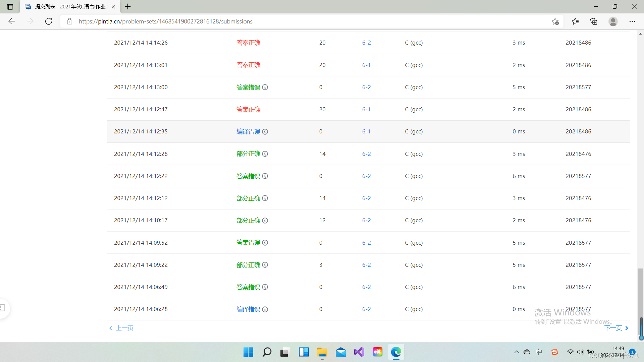Image resolution: width=644 pixels, height=362 pixels.
Task: Open 答案正确 result at 14:12:47
Action: tap(248, 109)
